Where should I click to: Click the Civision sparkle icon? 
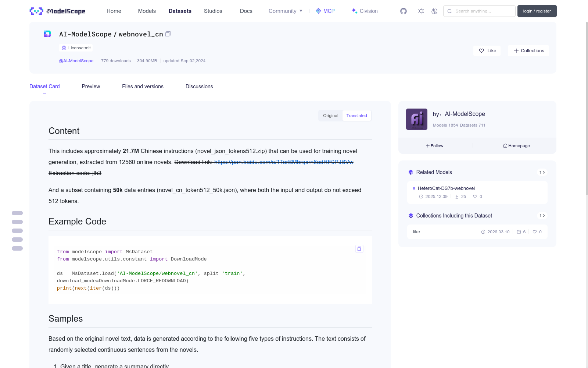point(354,11)
